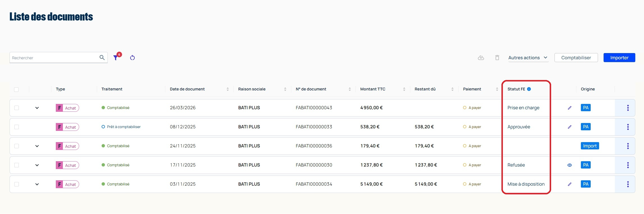
Task: Expand row dated 26/03/2026
Action: [x=37, y=108]
